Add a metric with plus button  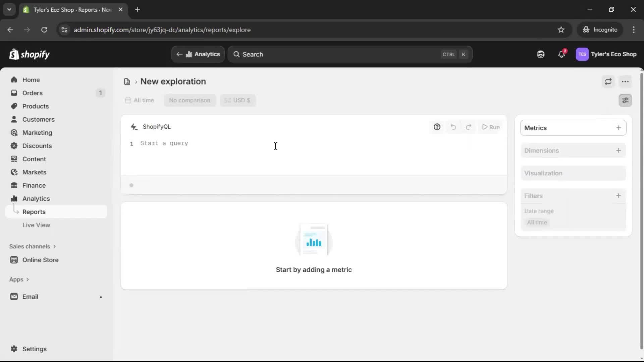619,128
